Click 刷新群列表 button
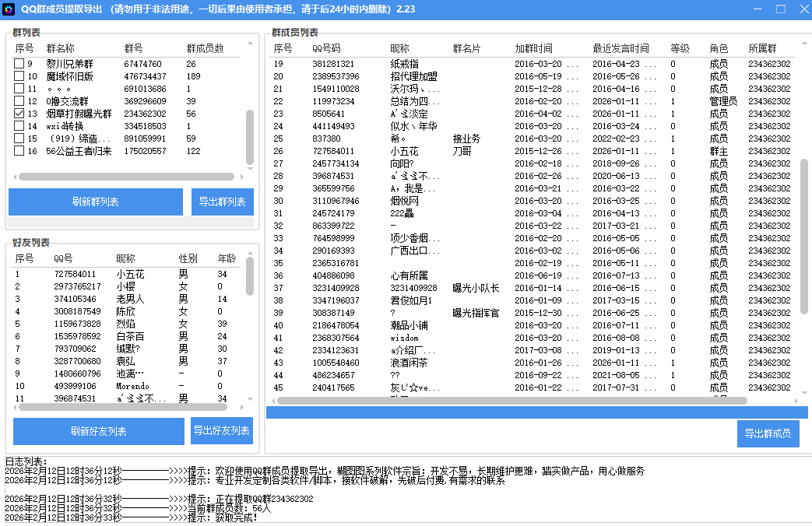Image resolution: width=812 pixels, height=526 pixels. click(x=96, y=202)
